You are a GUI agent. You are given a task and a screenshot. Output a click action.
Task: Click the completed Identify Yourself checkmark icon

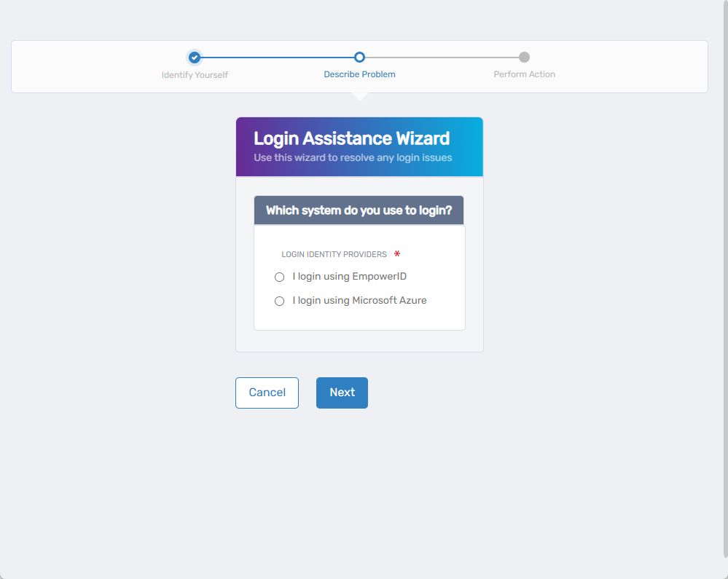click(194, 57)
